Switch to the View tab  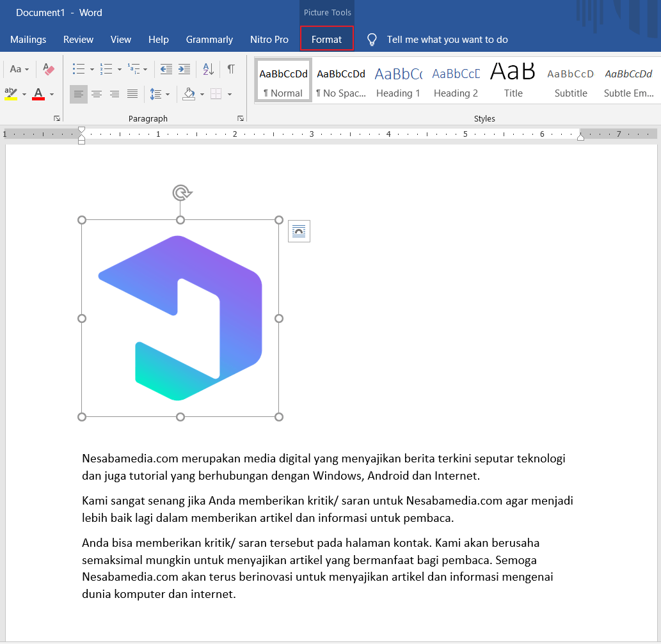coord(121,40)
